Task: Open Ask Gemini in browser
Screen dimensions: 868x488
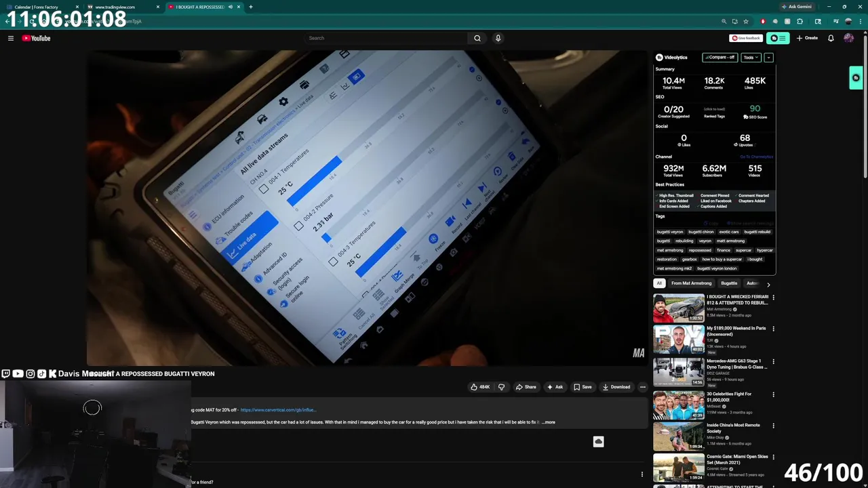Action: [797, 7]
